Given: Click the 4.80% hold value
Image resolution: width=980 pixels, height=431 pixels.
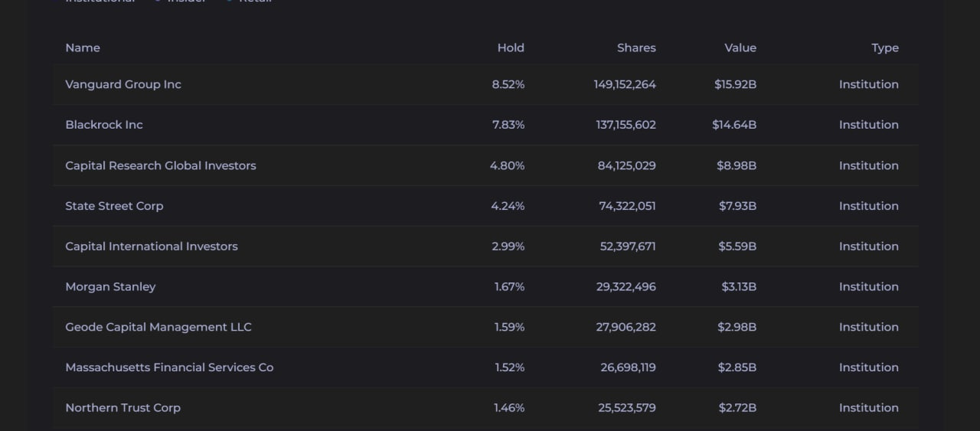Looking at the screenshot, I should 508,165.
